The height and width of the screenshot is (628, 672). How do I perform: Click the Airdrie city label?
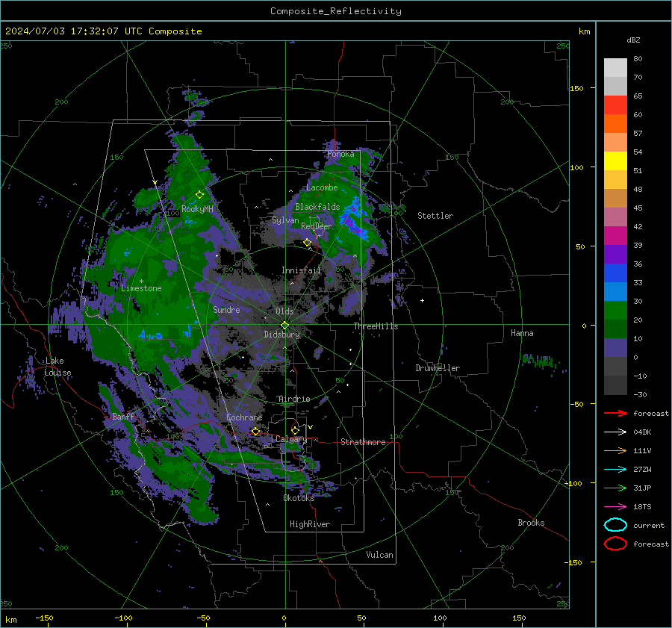tap(294, 399)
